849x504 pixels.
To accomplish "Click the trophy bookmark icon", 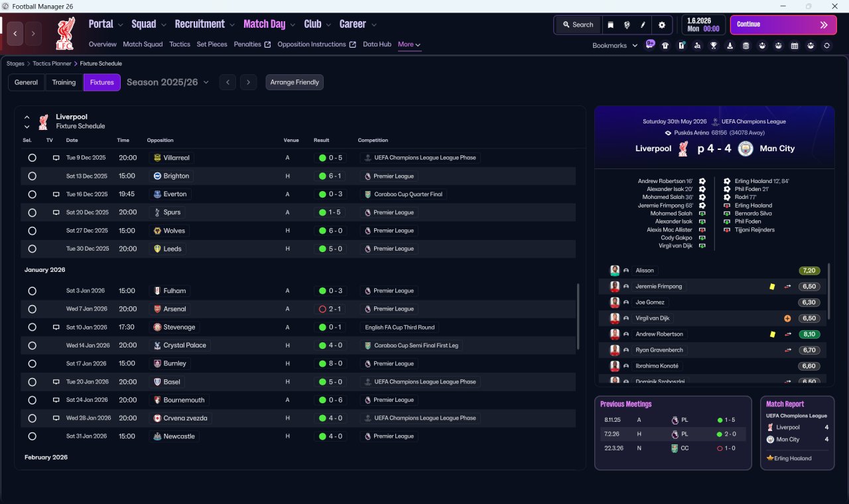I will coord(714,46).
